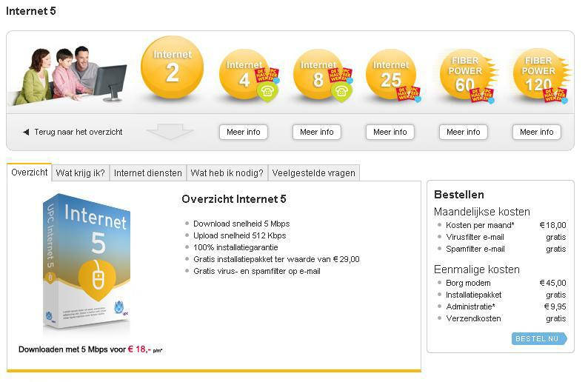
Task: Click the € 18,00 monthly price
Action: 552,225
